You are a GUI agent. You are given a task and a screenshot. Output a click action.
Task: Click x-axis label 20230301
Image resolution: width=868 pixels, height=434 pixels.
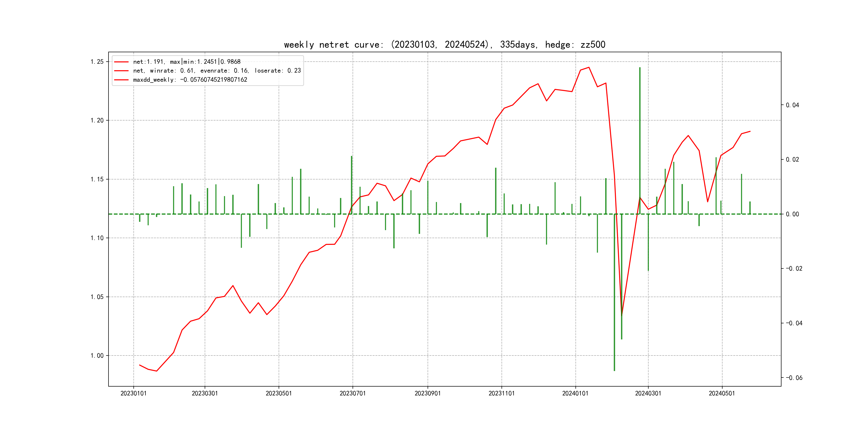click(x=204, y=393)
